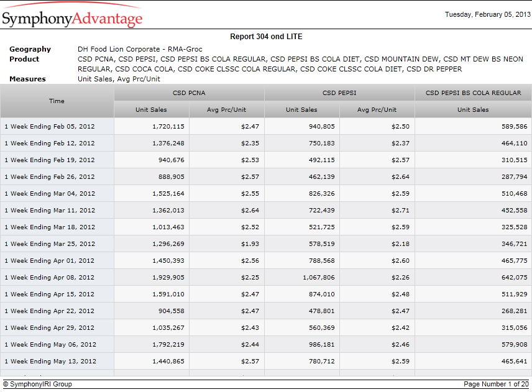
Task: Click the cell value 1,720,115
Action: coord(151,127)
